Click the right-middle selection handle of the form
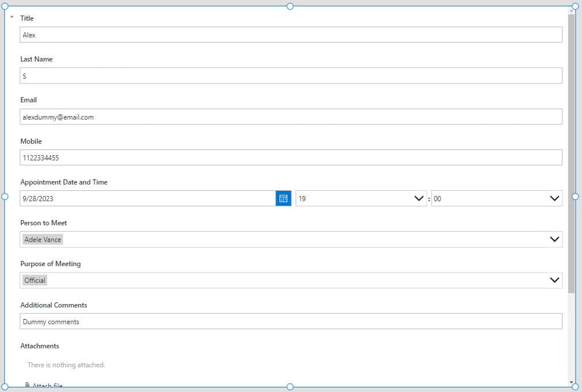582x392 pixels. (575, 197)
